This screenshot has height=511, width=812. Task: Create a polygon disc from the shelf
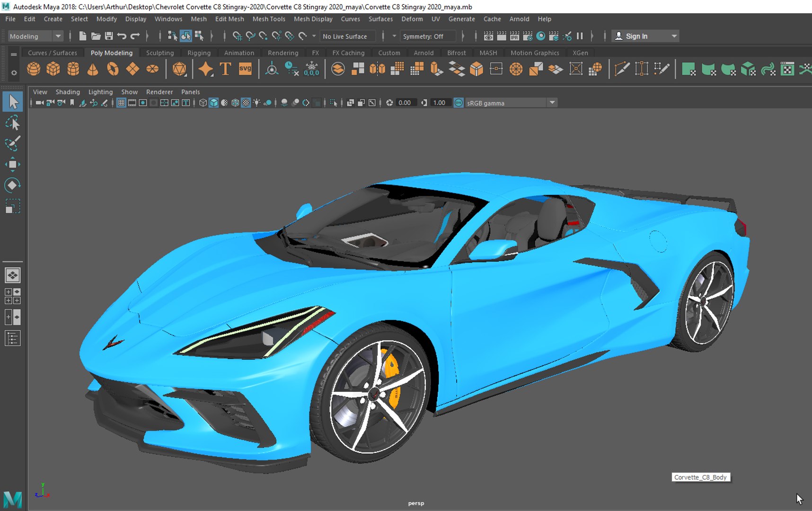pos(152,69)
